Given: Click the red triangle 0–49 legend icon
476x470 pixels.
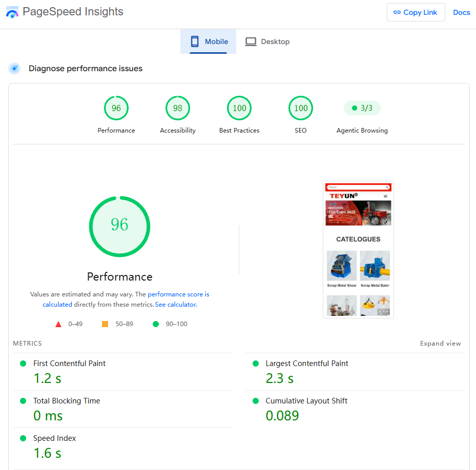Looking at the screenshot, I should pyautogui.click(x=58, y=324).
